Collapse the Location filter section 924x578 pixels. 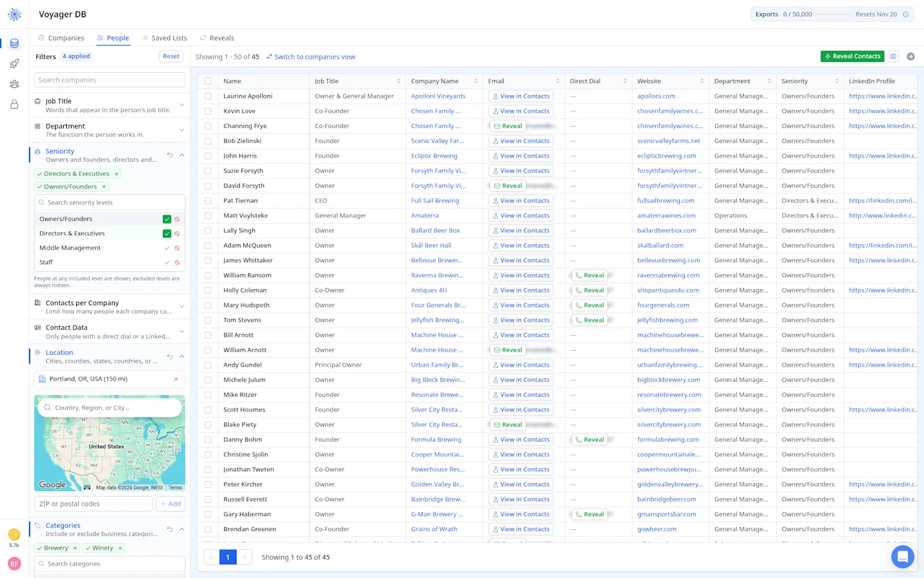coord(181,356)
